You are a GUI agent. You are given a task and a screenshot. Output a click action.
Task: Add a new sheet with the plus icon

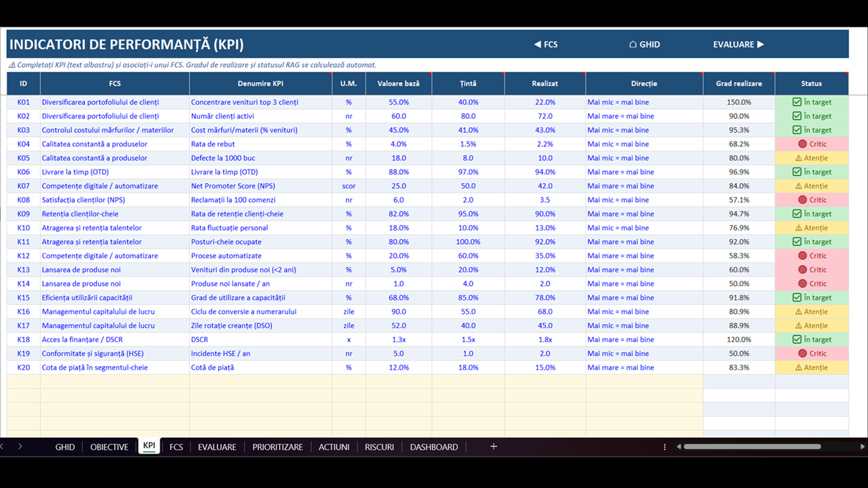[494, 447]
